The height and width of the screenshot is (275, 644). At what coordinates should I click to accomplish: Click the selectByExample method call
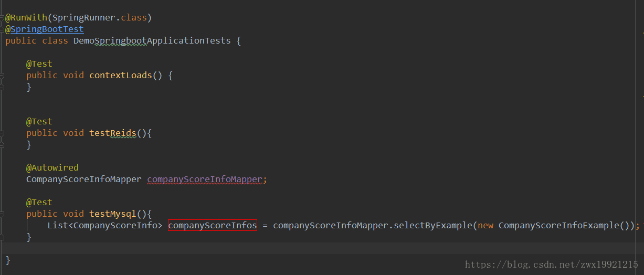(x=433, y=225)
